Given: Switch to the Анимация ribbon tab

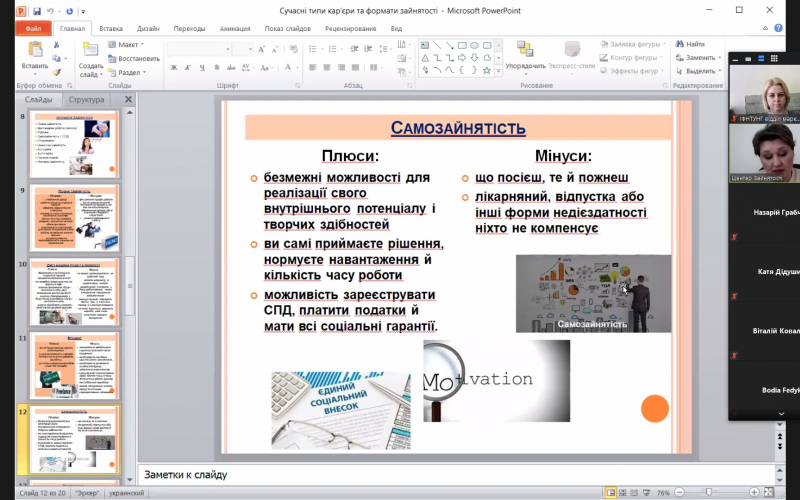Looking at the screenshot, I should click(235, 29).
